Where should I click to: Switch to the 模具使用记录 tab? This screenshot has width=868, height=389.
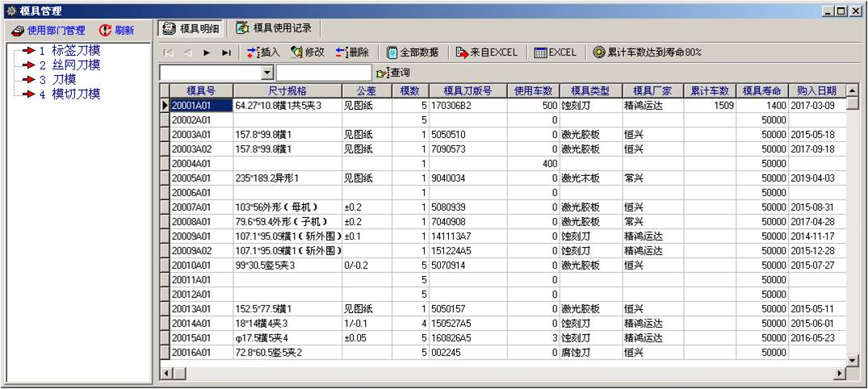[x=274, y=27]
